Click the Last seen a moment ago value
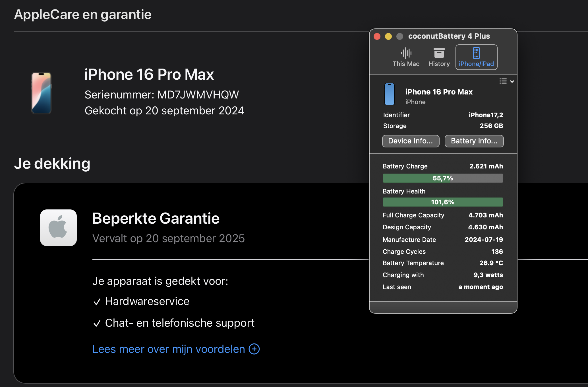This screenshot has width=588, height=387. coord(481,287)
